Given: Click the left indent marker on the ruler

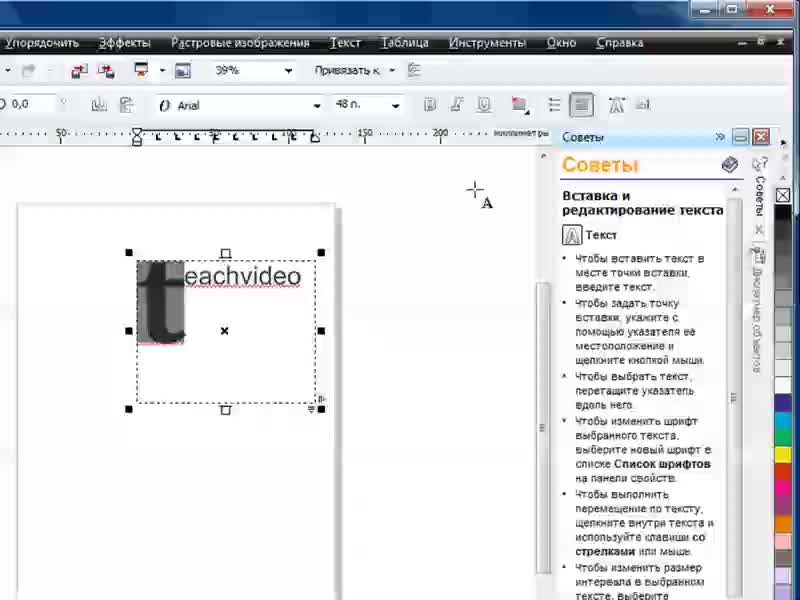Looking at the screenshot, I should tap(137, 137).
